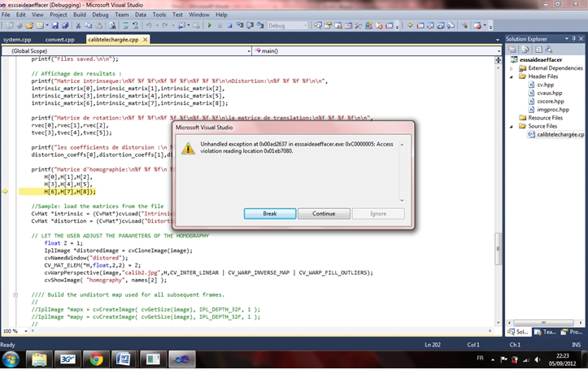Close the calibtelechargée.cpp tab
Viewport: 588px width, 370px height.
click(x=145, y=39)
